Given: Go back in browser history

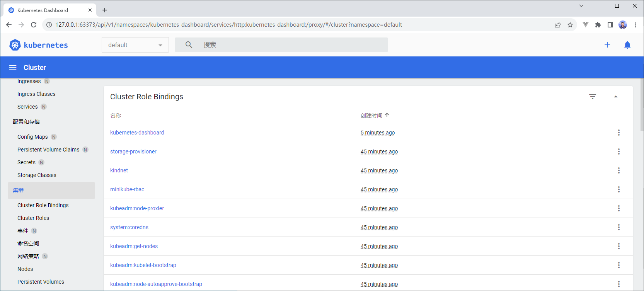Looking at the screenshot, I should [x=9, y=25].
